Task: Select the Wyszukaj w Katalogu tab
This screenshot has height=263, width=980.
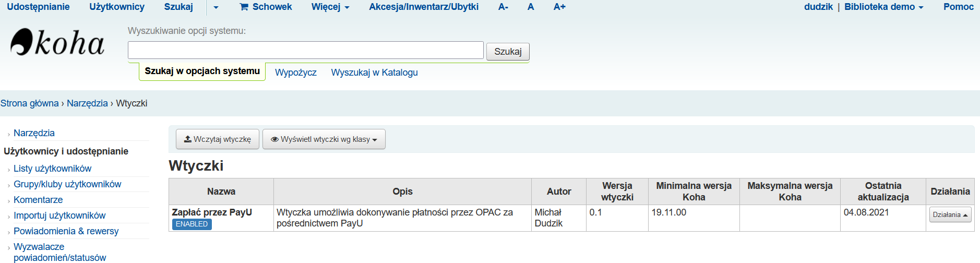Action: pos(374,73)
